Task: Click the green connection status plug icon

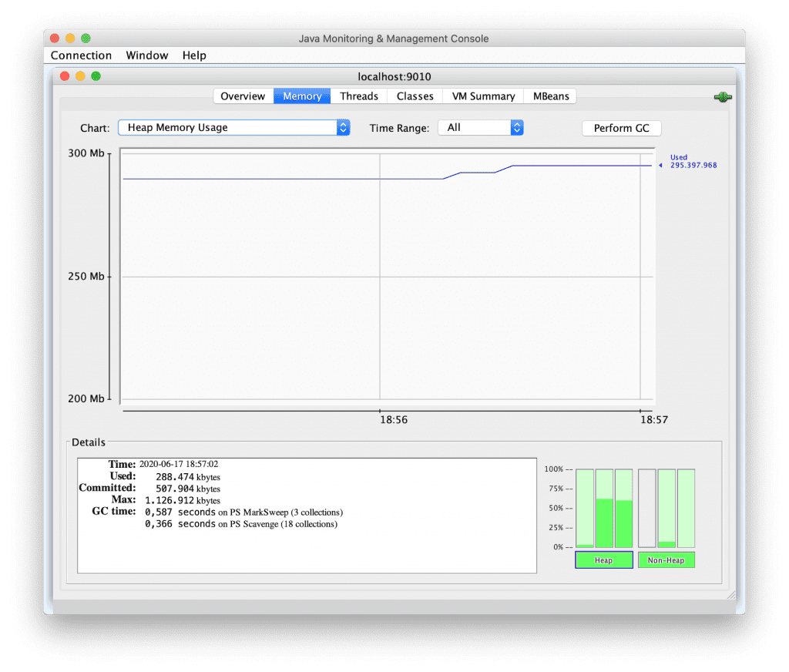Action: pyautogui.click(x=722, y=96)
